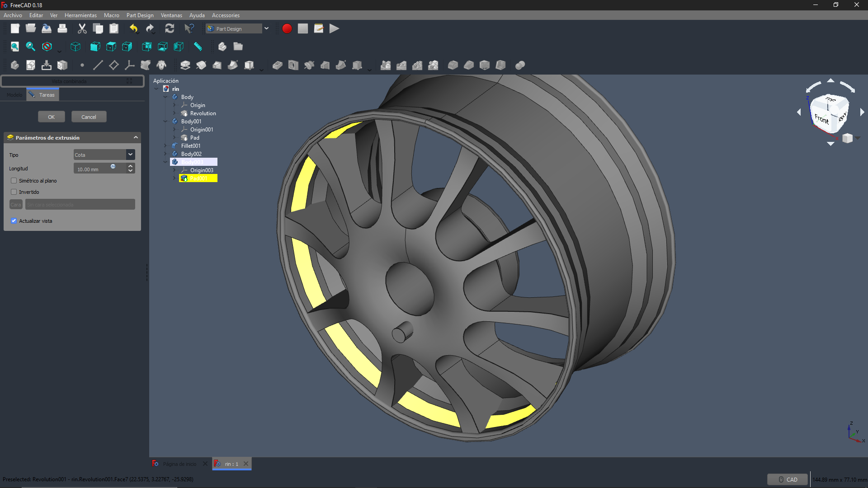This screenshot has height=488, width=868.
Task: Click the Longitud value input field
Action: [93, 169]
